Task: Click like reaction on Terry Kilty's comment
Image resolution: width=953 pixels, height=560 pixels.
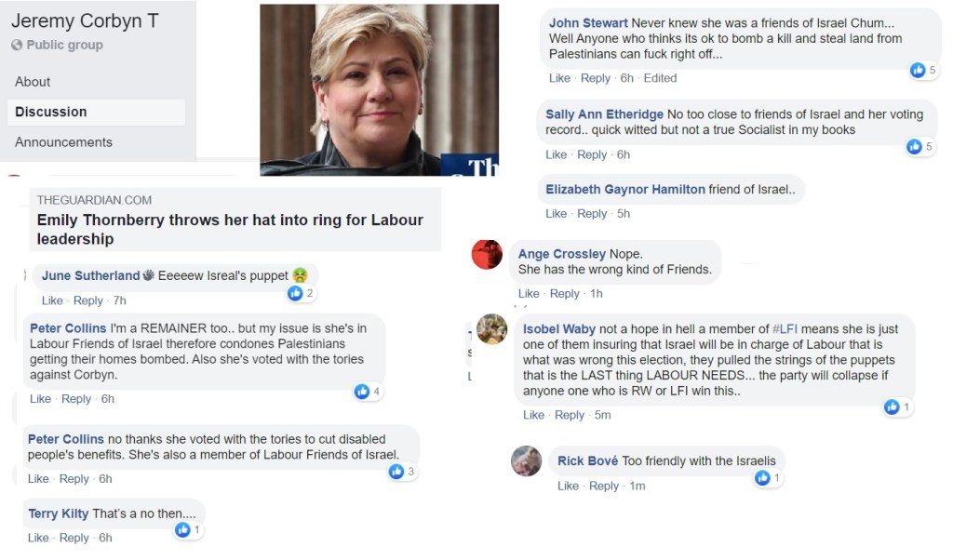Action: 182,530
